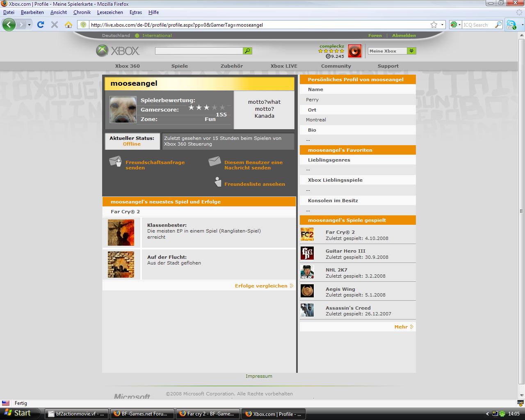Click the Foren link
Screen dimensions: 525x420
375,35
